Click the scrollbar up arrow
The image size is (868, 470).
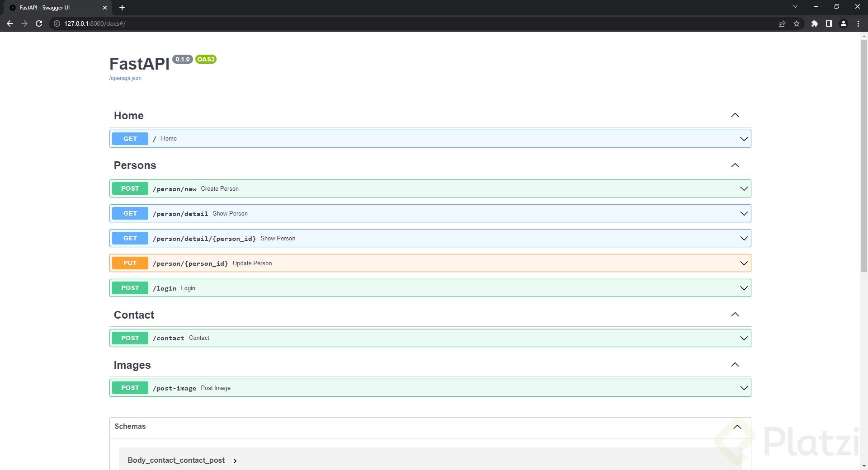[864, 36]
